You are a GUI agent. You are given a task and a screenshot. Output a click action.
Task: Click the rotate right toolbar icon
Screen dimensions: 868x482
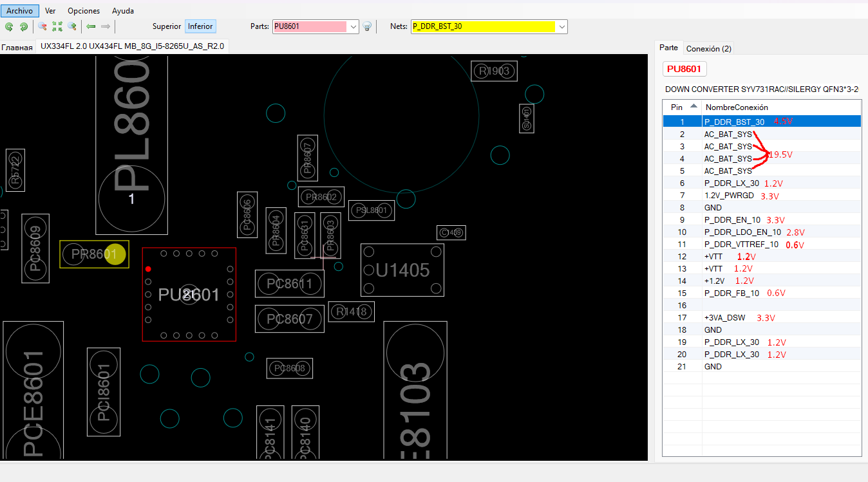point(24,26)
